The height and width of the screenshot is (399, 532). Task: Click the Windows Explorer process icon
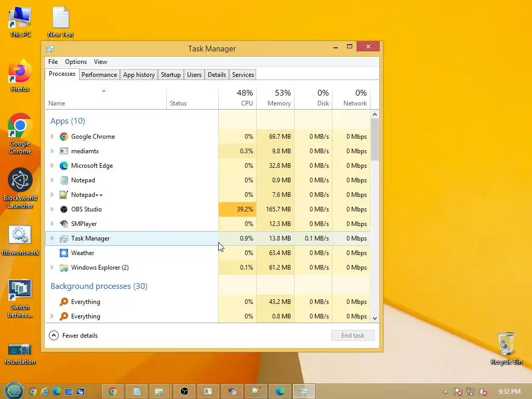(63, 268)
